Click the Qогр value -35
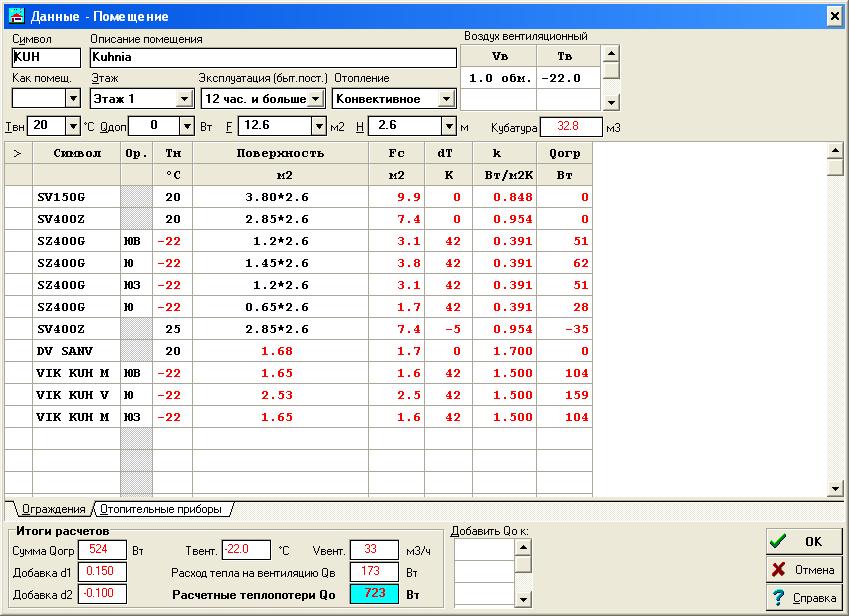 point(564,329)
